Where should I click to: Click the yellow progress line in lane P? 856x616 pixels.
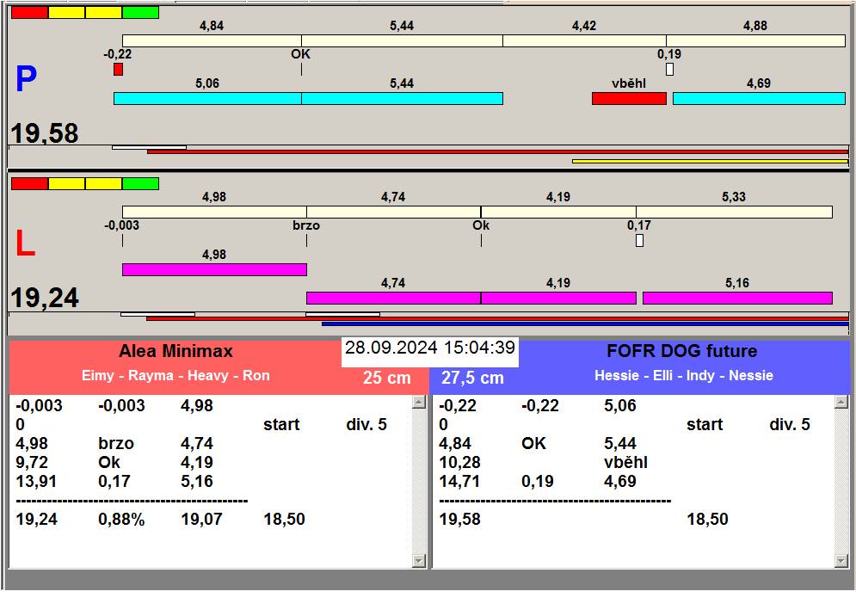point(710,161)
